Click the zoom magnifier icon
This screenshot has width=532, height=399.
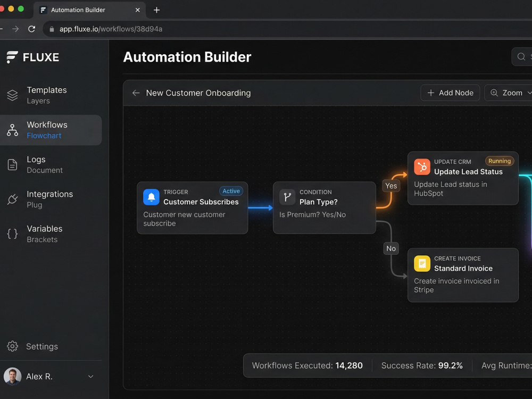[x=494, y=93]
